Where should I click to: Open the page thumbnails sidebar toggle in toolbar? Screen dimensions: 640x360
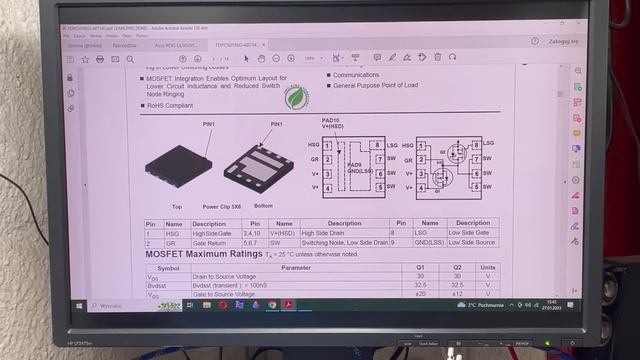coord(70,60)
